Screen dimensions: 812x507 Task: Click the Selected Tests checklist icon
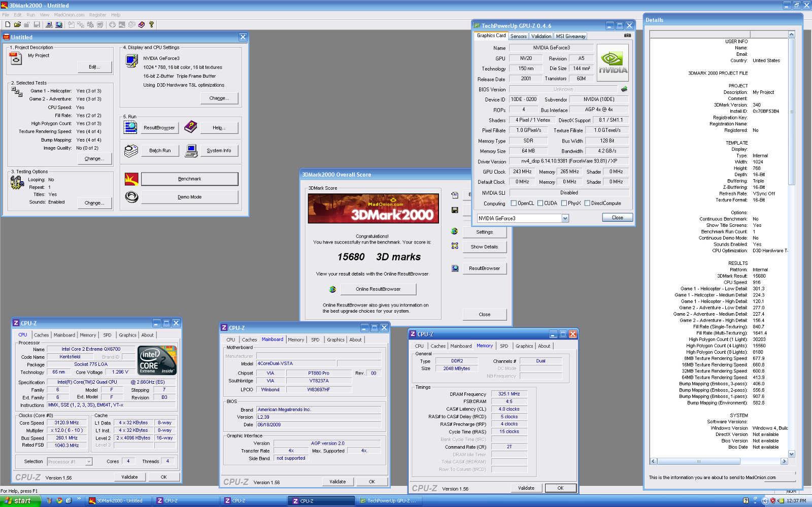[17, 92]
